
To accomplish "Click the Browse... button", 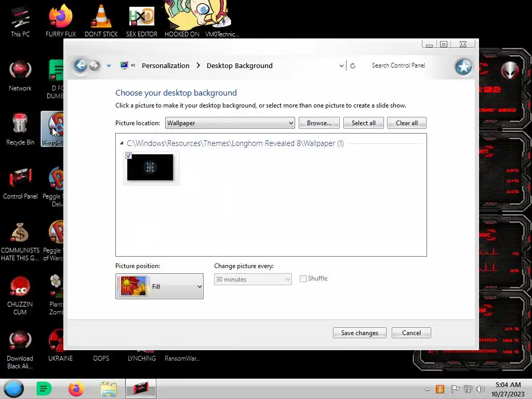I will coord(319,123).
